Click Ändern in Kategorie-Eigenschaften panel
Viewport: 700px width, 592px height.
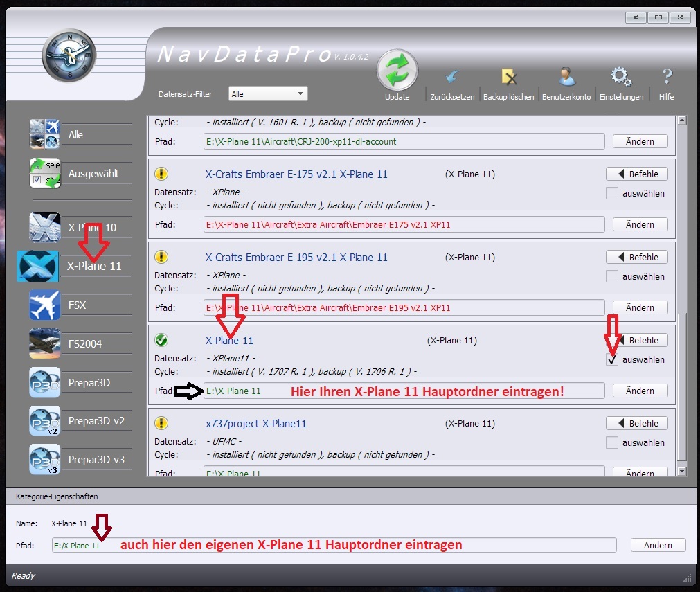click(x=658, y=545)
